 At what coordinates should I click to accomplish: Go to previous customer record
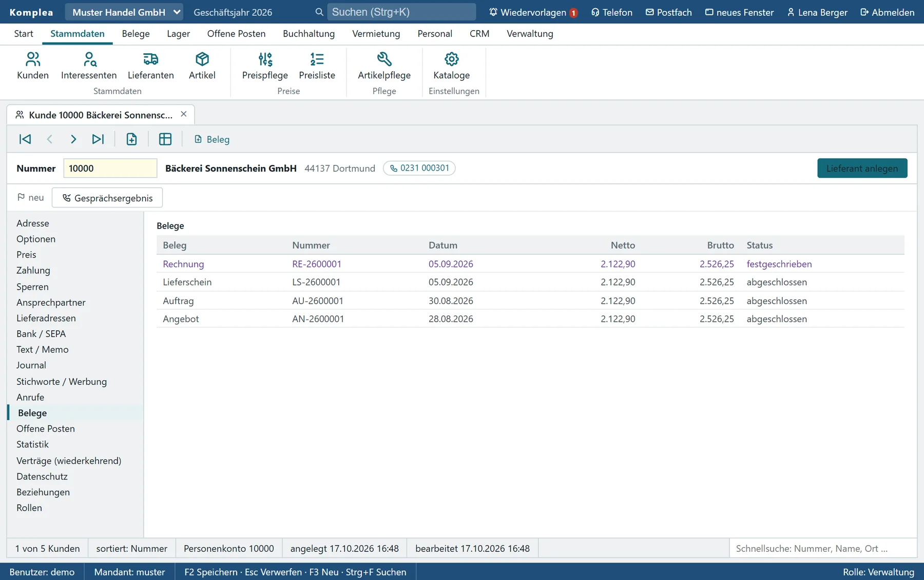pos(49,139)
